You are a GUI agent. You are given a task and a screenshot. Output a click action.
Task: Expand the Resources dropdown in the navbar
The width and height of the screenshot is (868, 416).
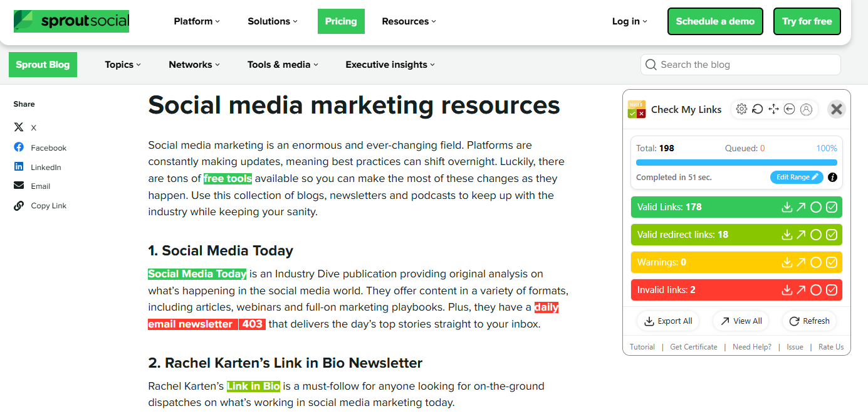pyautogui.click(x=408, y=21)
